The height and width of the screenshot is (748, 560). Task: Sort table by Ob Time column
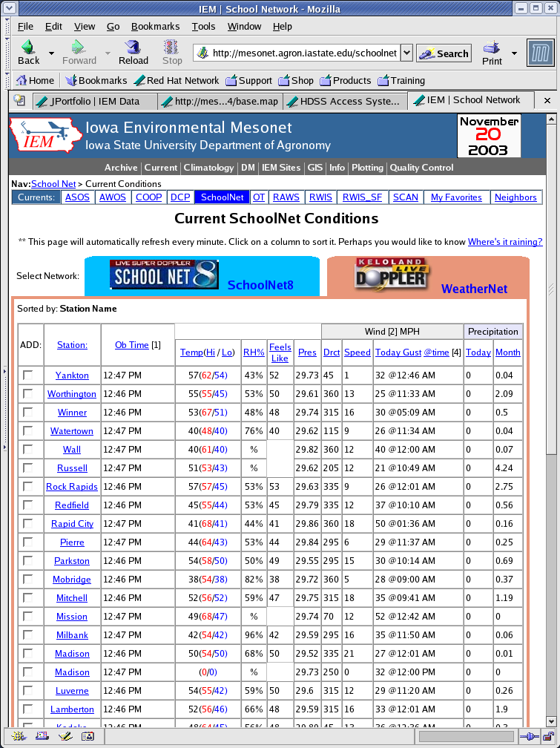(131, 345)
